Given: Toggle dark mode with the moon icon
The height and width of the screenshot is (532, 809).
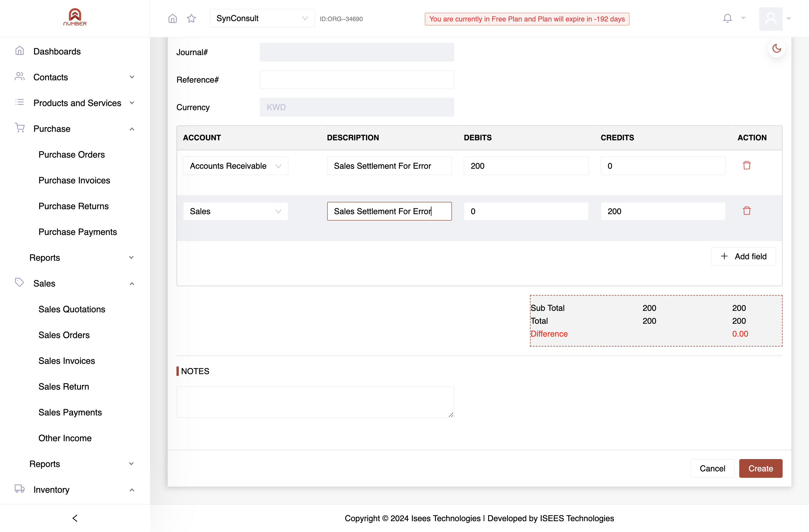Looking at the screenshot, I should click(x=777, y=49).
